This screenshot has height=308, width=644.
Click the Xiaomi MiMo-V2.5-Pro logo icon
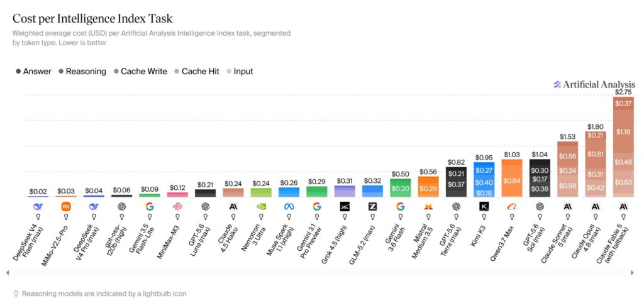click(66, 207)
